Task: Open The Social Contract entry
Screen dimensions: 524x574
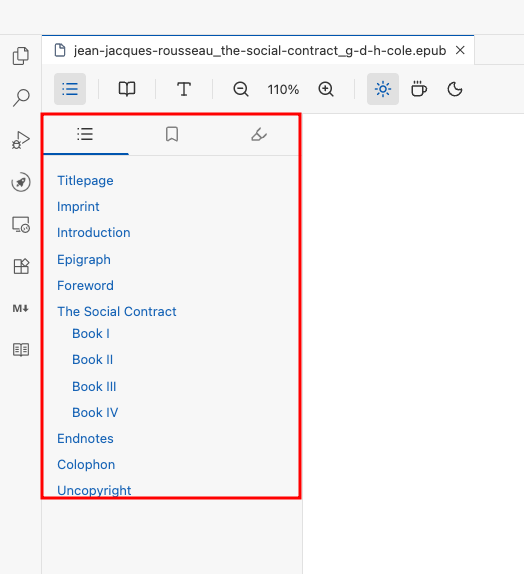Action: tap(117, 312)
